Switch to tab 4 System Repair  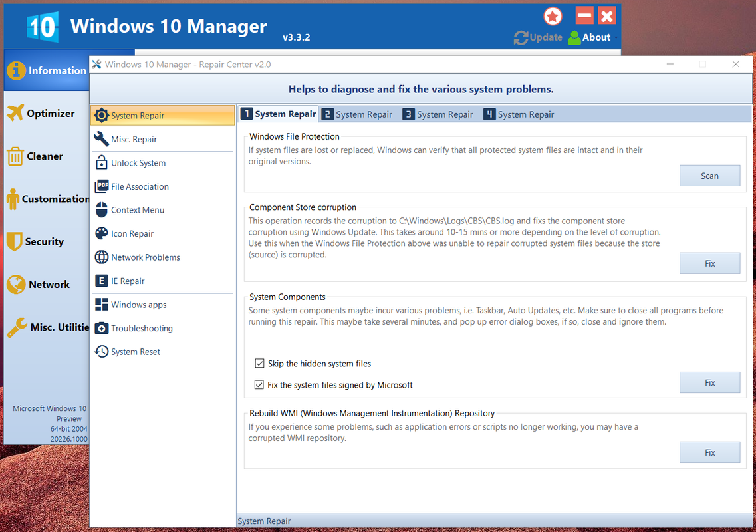pos(519,114)
